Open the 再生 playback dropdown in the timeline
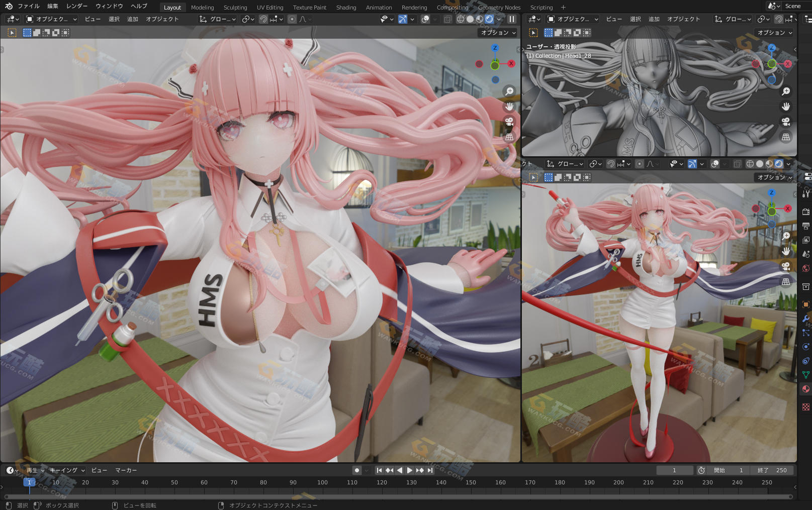The height and width of the screenshot is (510, 812). pos(35,470)
